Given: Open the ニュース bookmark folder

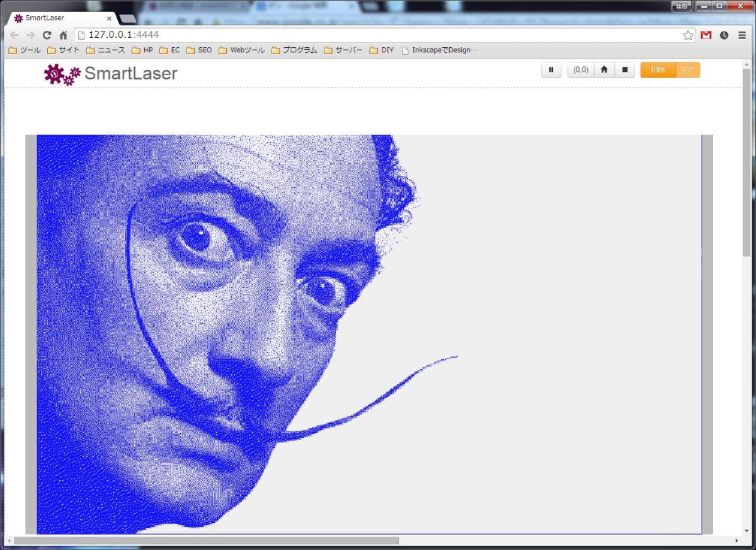Looking at the screenshot, I should [106, 50].
